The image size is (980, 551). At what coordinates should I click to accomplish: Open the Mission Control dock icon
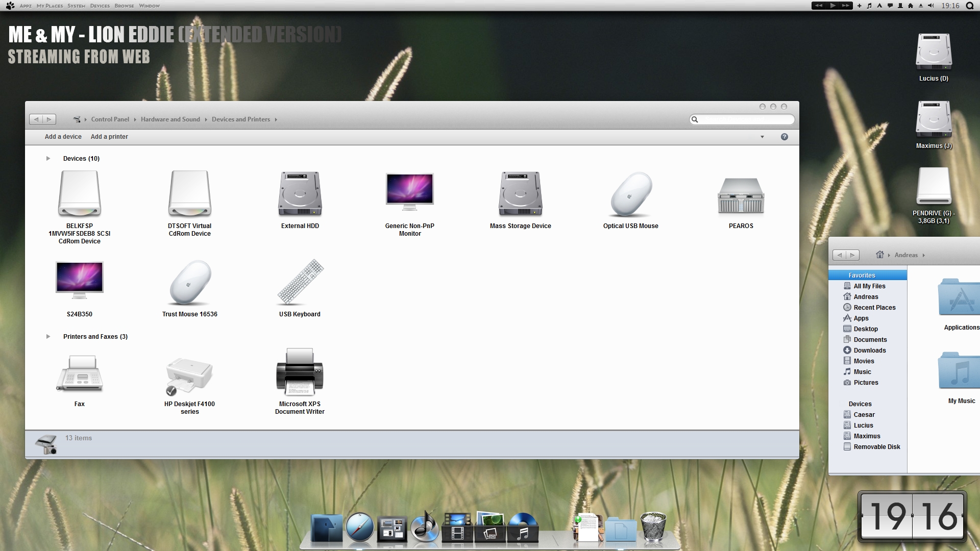click(392, 529)
